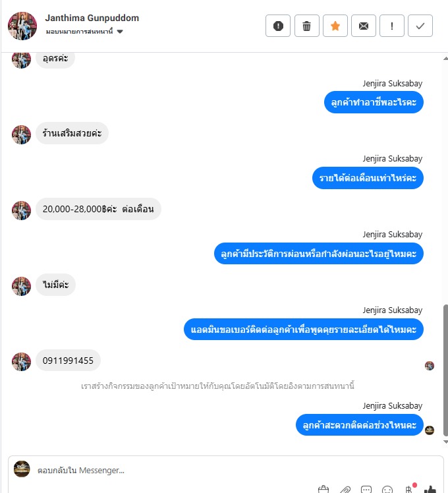
Task: Open saved replies speech-bubble icon
Action: (x=366, y=489)
